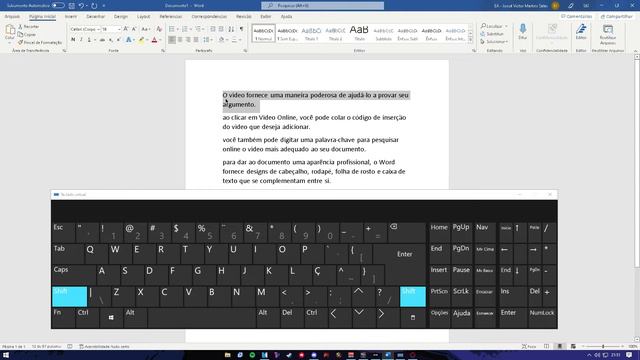Image resolution: width=640 pixels, height=360 pixels.
Task: Open the Selecionar dropdown
Action: [x=494, y=42]
